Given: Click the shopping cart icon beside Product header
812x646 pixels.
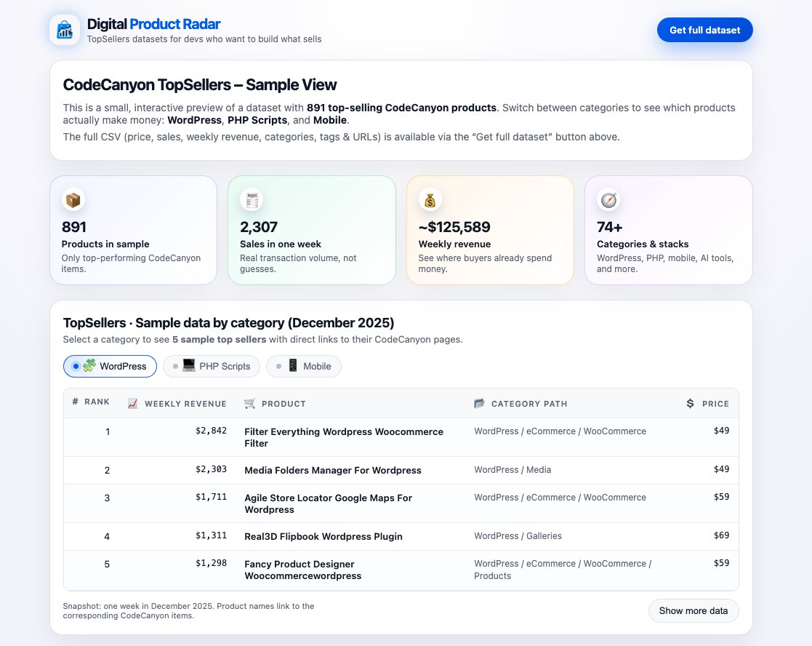Looking at the screenshot, I should [249, 404].
